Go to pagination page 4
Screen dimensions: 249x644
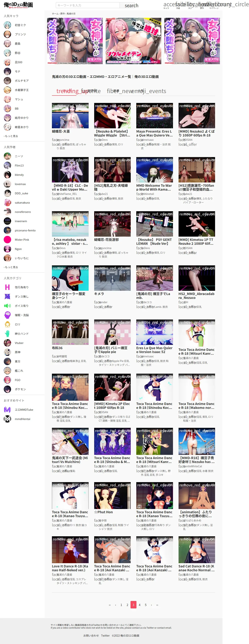139,605
